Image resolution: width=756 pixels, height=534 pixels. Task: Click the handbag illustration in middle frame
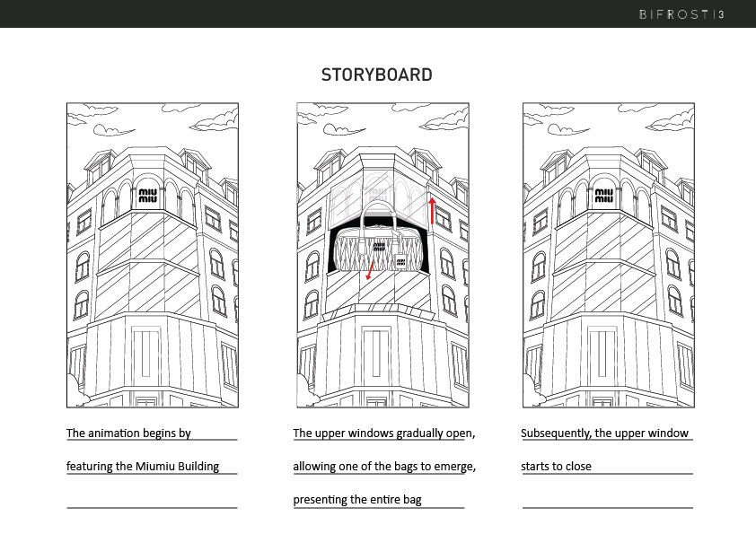tap(381, 237)
